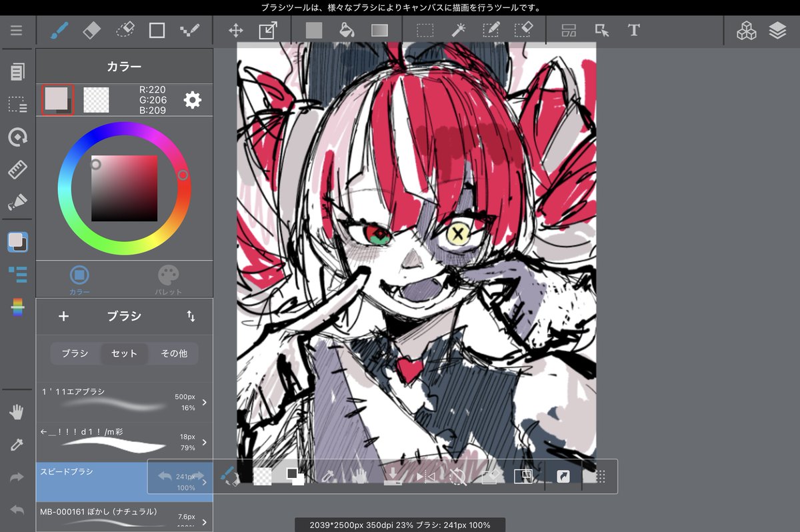The image size is (800, 532).
Task: Open the selection menu in left sidebar
Action: (17, 105)
